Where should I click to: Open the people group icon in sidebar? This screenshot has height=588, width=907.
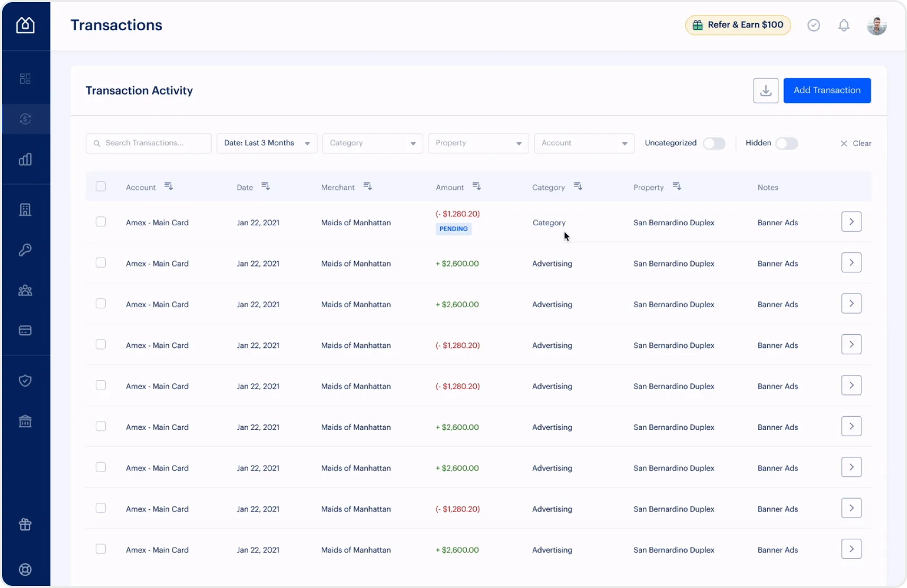tap(25, 290)
